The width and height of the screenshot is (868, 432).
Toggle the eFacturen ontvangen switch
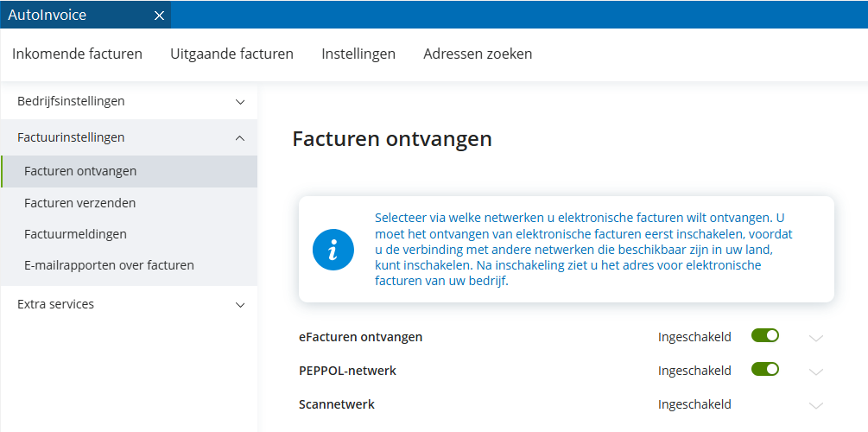click(x=765, y=335)
